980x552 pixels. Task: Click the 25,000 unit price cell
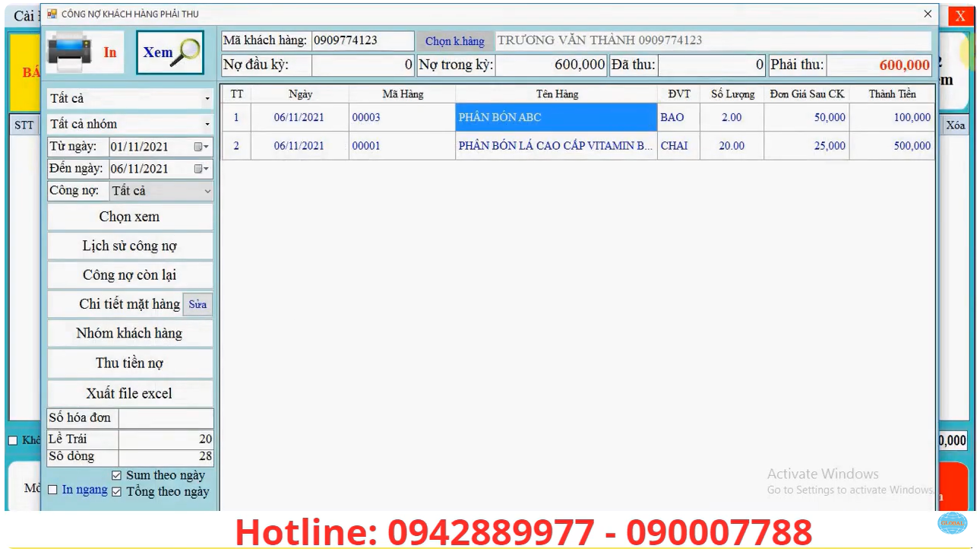[x=807, y=146]
